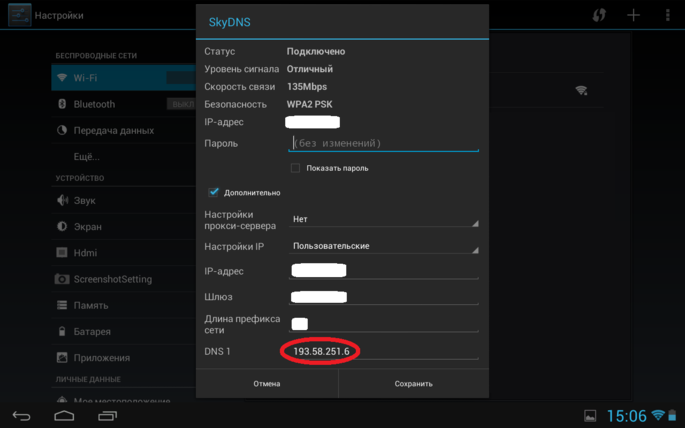Tap the Recent apps button
This screenshot has height=428, width=685.
(x=107, y=416)
